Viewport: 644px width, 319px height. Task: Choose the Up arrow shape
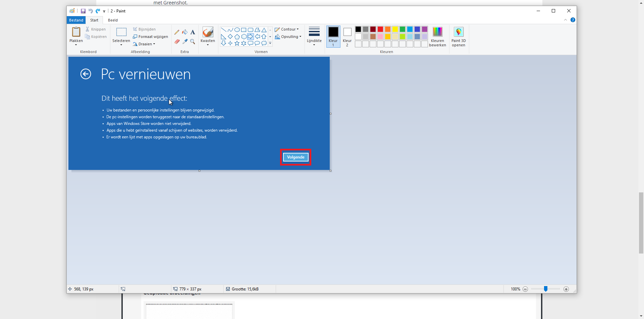coord(264,37)
